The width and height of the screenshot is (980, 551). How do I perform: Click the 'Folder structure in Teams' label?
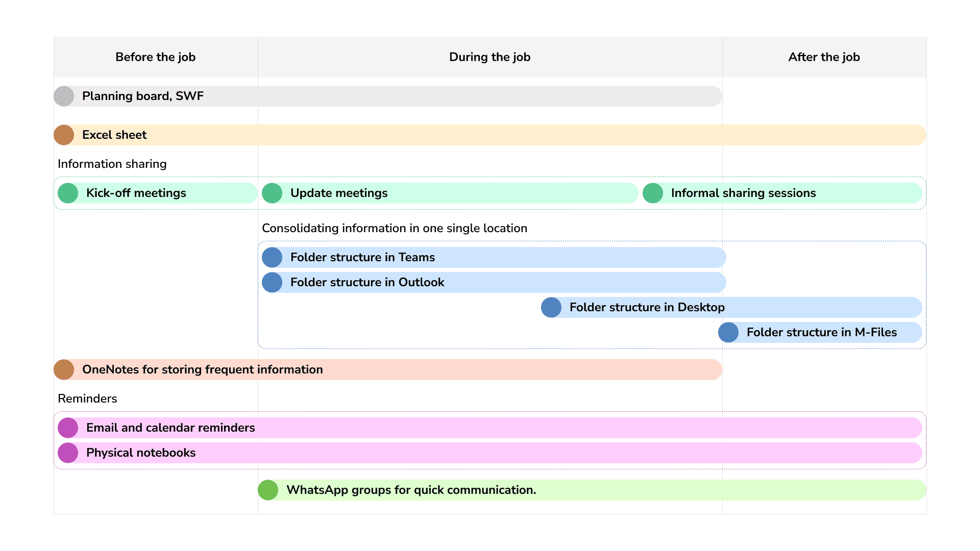pyautogui.click(x=363, y=257)
